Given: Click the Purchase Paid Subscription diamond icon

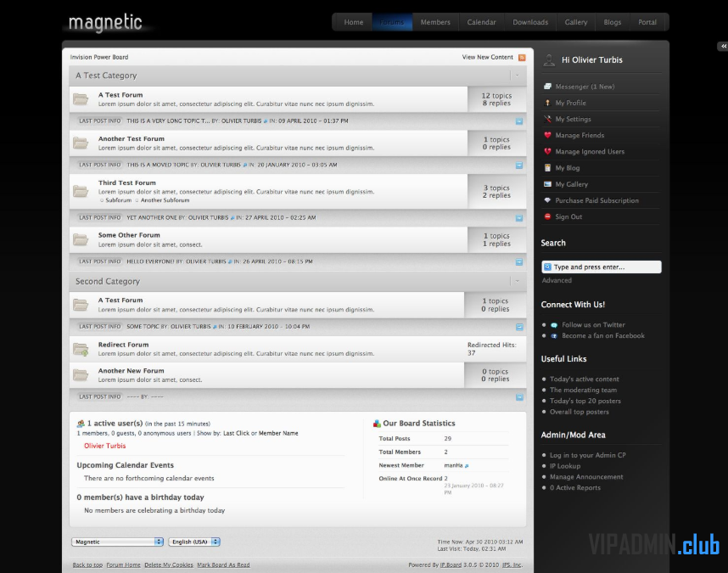Looking at the screenshot, I should click(548, 200).
